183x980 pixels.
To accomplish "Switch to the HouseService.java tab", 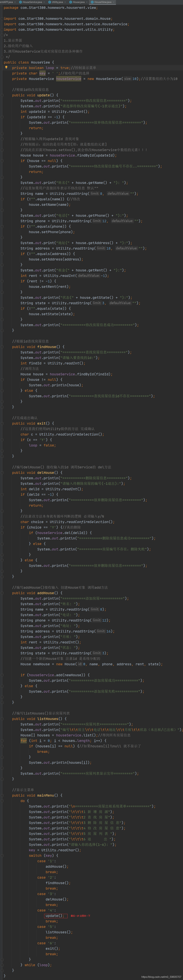I will pyautogui.click(x=32, y=2).
